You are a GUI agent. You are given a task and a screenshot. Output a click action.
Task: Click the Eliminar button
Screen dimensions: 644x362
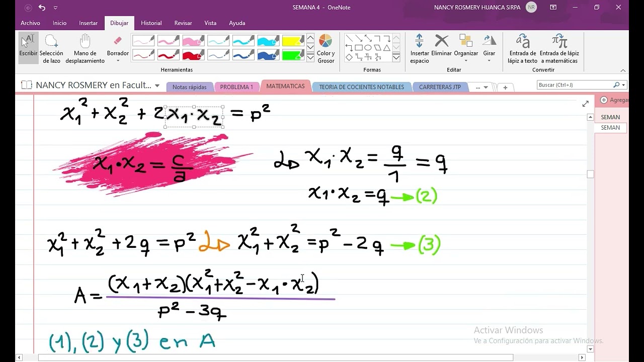point(441,45)
